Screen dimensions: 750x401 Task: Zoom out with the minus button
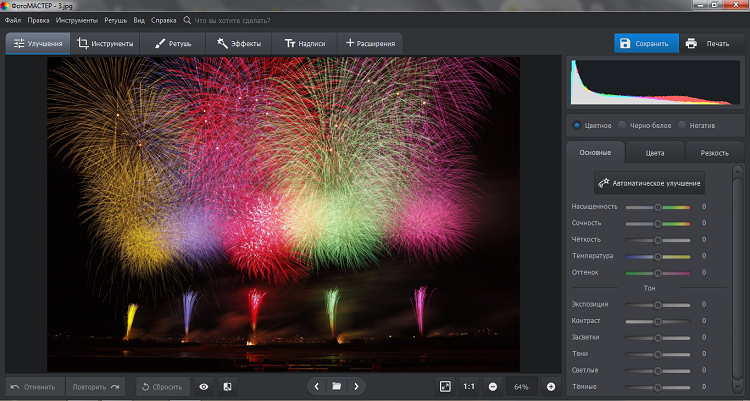point(493,386)
